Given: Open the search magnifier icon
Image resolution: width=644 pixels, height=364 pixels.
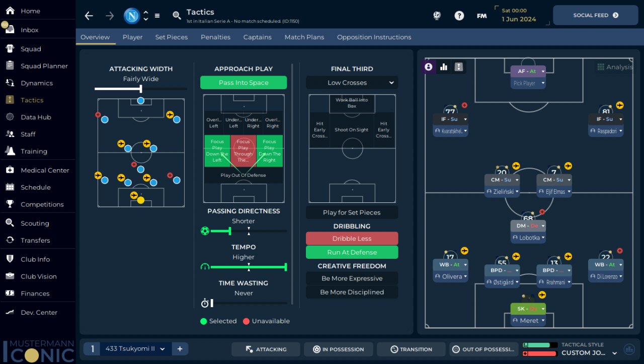Looking at the screenshot, I should [x=177, y=16].
